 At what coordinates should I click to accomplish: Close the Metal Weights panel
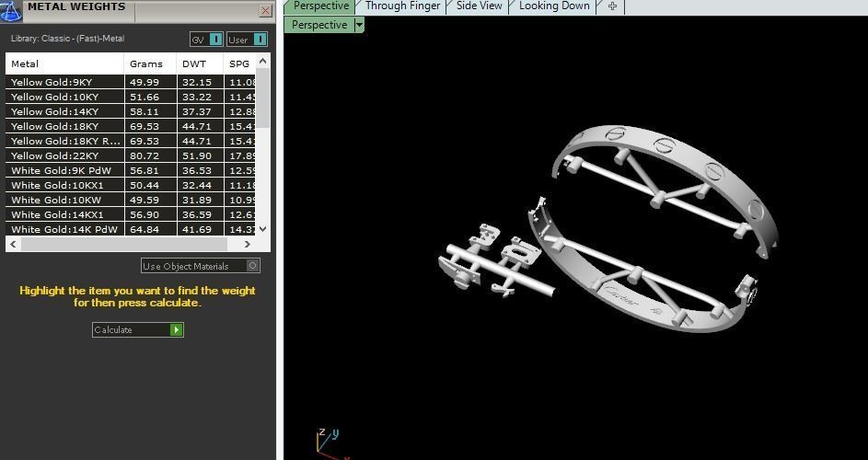pos(266,10)
